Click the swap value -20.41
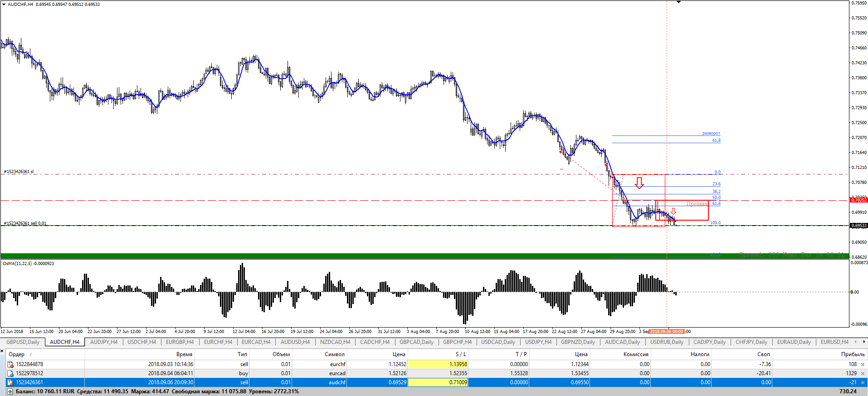 [x=762, y=373]
